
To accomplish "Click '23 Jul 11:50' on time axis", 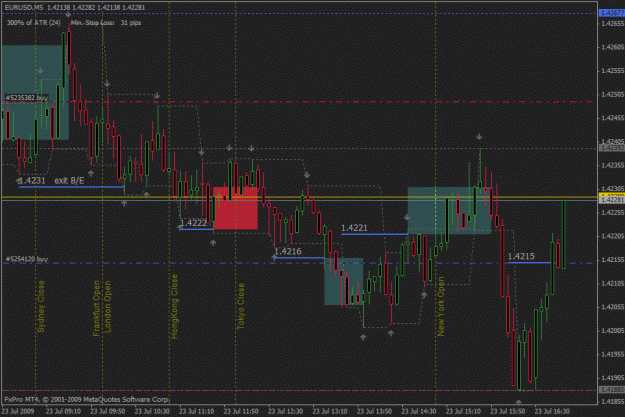I will pyautogui.click(x=241, y=411).
